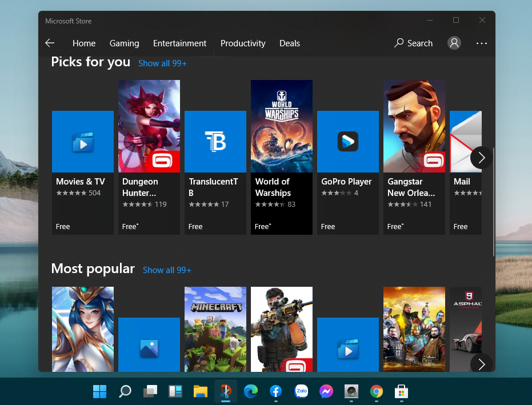Open Task View on the taskbar

point(150,391)
